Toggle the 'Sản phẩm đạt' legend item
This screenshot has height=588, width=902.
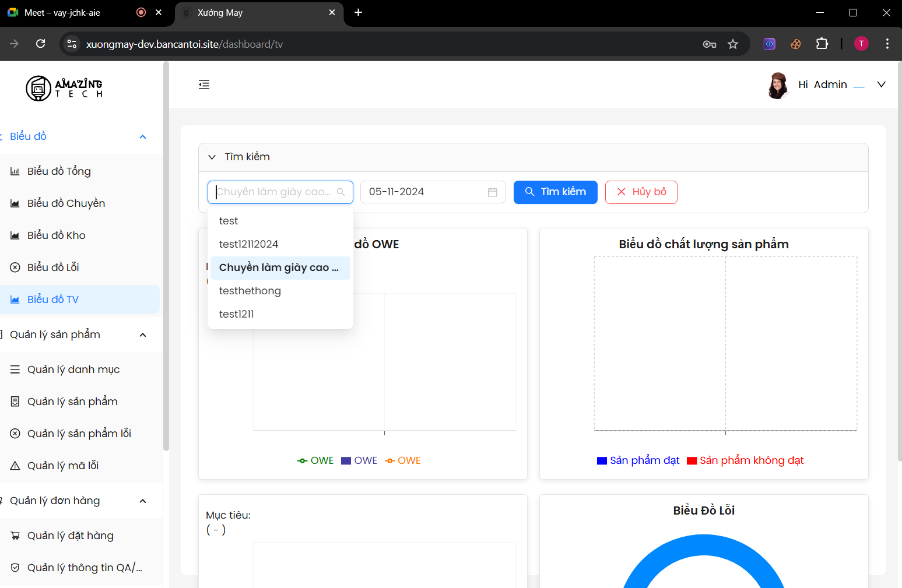(638, 460)
